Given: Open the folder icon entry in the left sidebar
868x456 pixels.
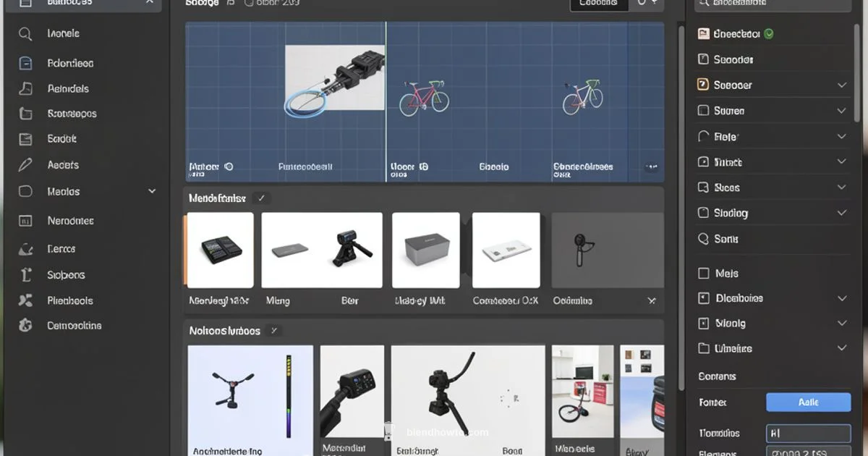Looking at the screenshot, I should pyautogui.click(x=25, y=114).
